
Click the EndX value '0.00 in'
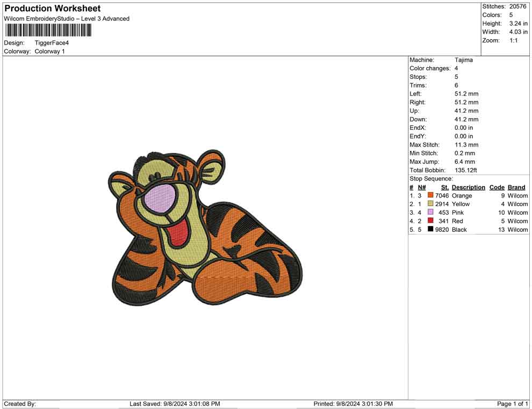[464, 128]
